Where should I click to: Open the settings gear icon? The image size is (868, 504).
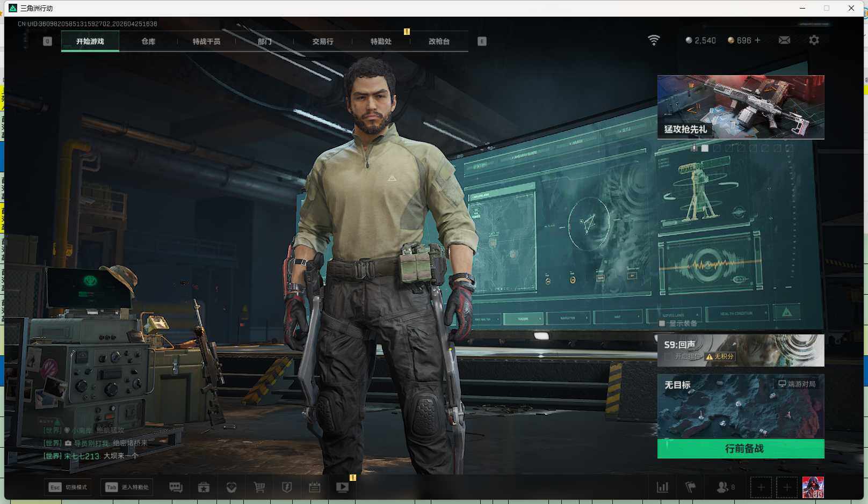click(814, 40)
